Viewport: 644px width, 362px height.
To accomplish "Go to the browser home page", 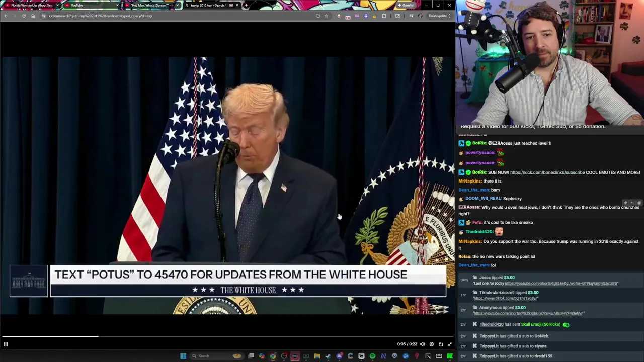I will [33, 16].
